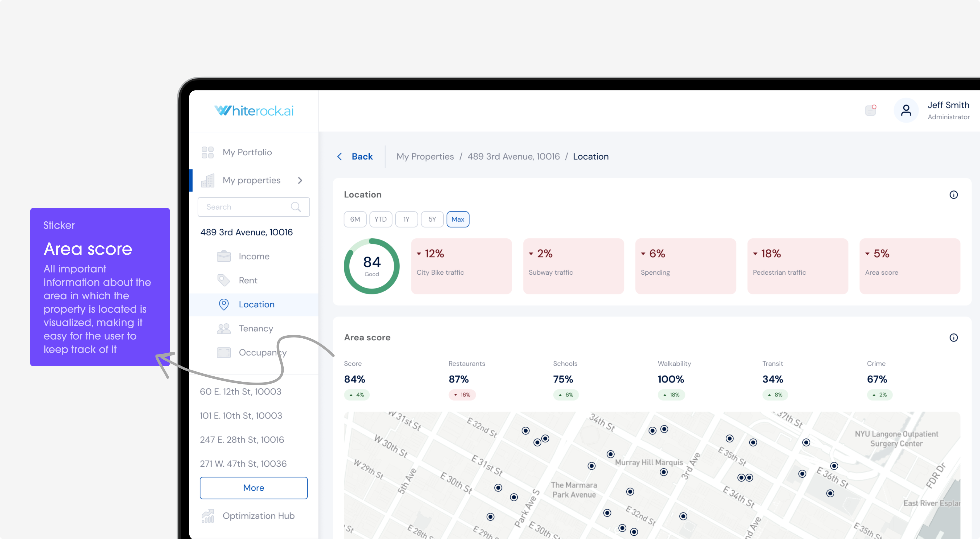Click the More button
The image size is (980, 539).
click(x=254, y=488)
